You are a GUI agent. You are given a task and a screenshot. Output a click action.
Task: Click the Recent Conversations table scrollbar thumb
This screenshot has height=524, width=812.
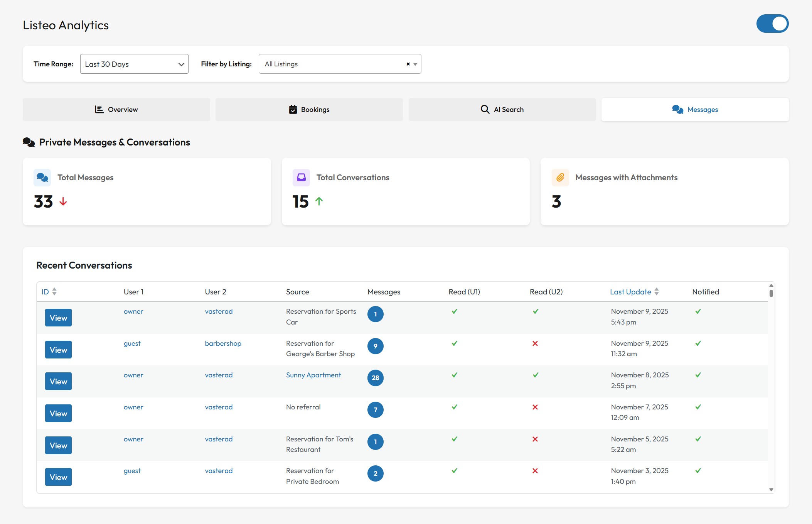tap(771, 293)
